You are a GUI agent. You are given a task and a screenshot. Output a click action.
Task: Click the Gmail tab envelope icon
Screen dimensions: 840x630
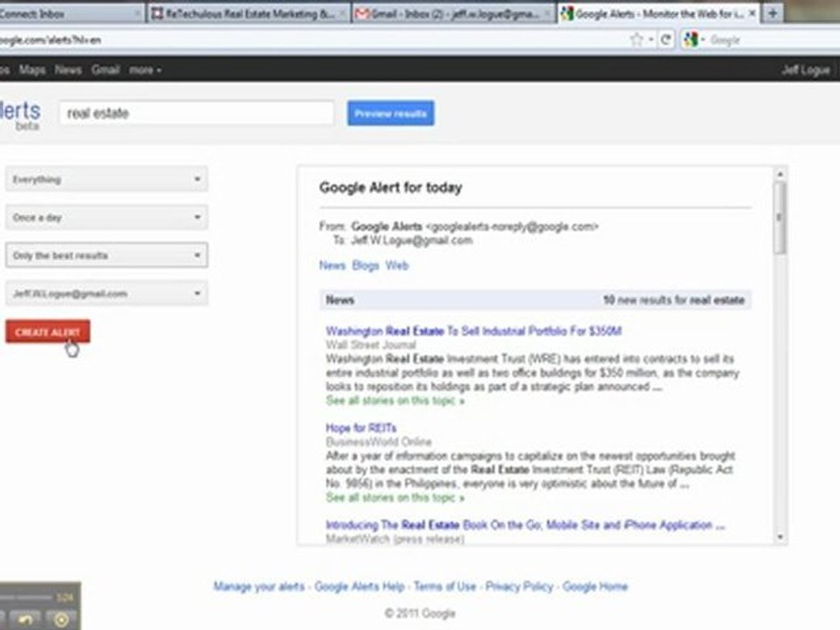coord(362,14)
